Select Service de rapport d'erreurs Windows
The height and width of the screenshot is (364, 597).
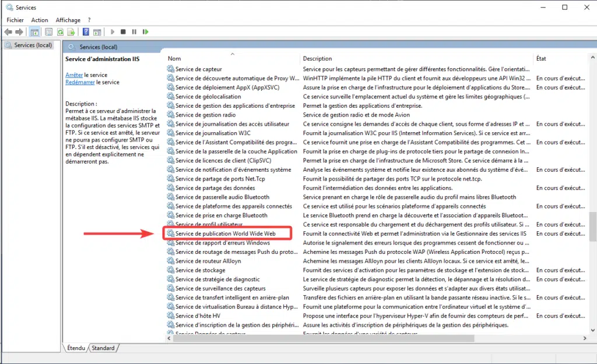click(x=222, y=242)
